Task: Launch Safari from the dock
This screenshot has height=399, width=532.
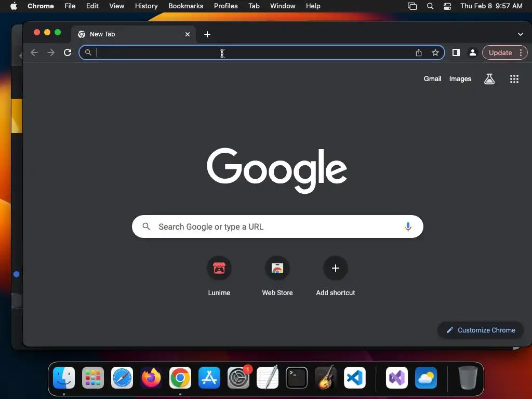Action: [x=122, y=378]
